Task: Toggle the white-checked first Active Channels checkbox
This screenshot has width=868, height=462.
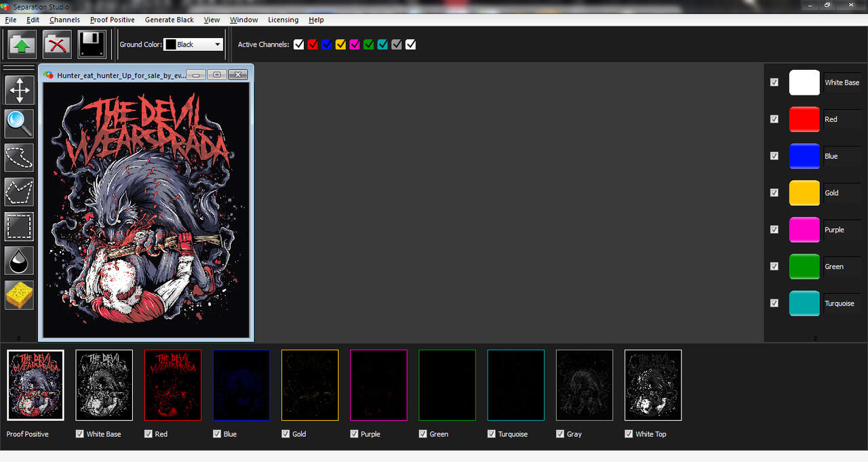Action: click(299, 45)
